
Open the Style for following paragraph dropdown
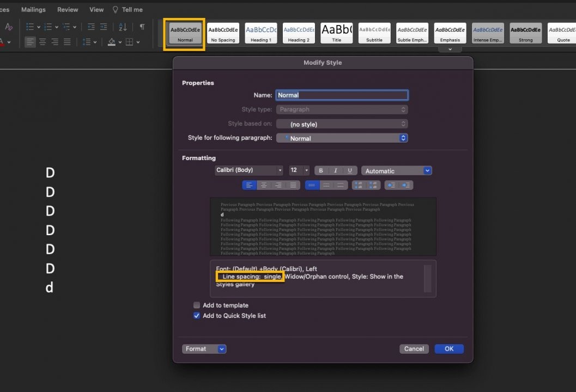342,138
